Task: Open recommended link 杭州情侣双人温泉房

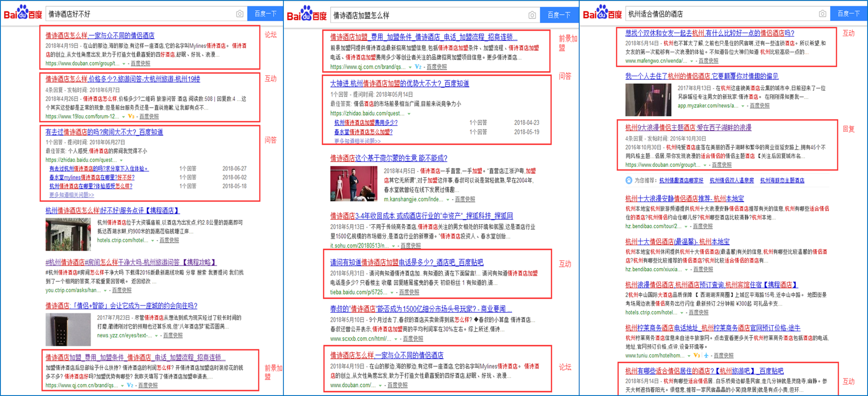Action: pyautogui.click(x=732, y=181)
